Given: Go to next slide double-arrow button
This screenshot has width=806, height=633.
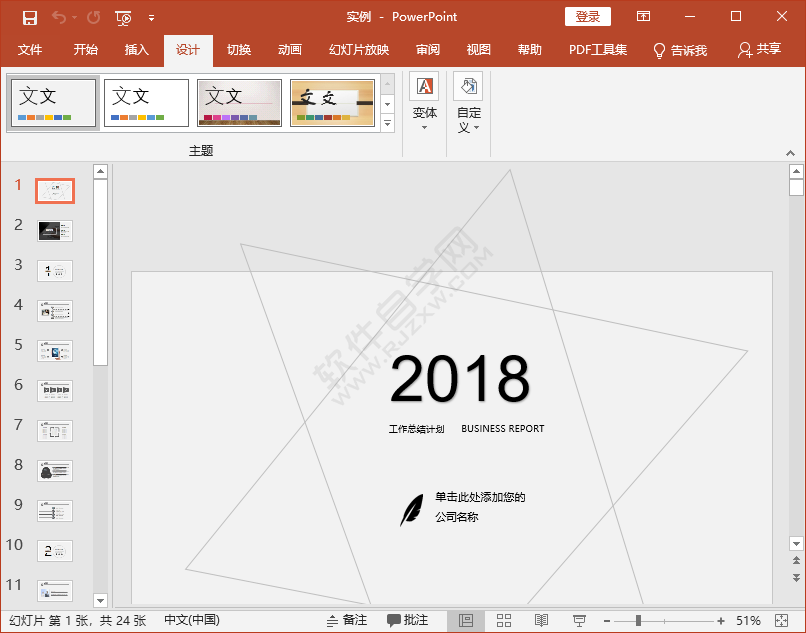Looking at the screenshot, I should click(x=796, y=578).
